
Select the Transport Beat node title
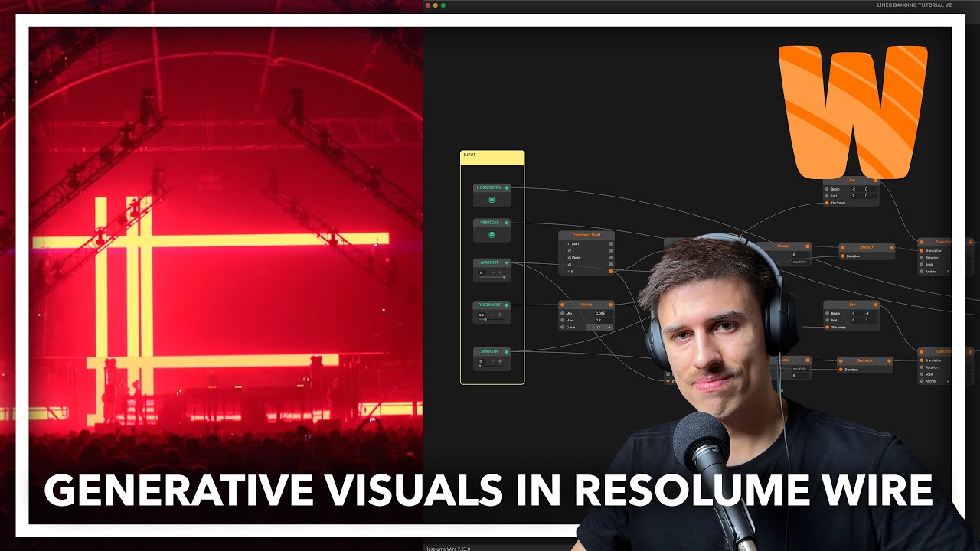click(586, 235)
